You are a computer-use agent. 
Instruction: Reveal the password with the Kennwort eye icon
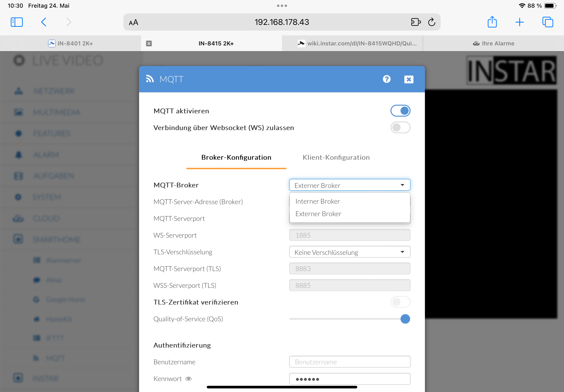[188, 379]
